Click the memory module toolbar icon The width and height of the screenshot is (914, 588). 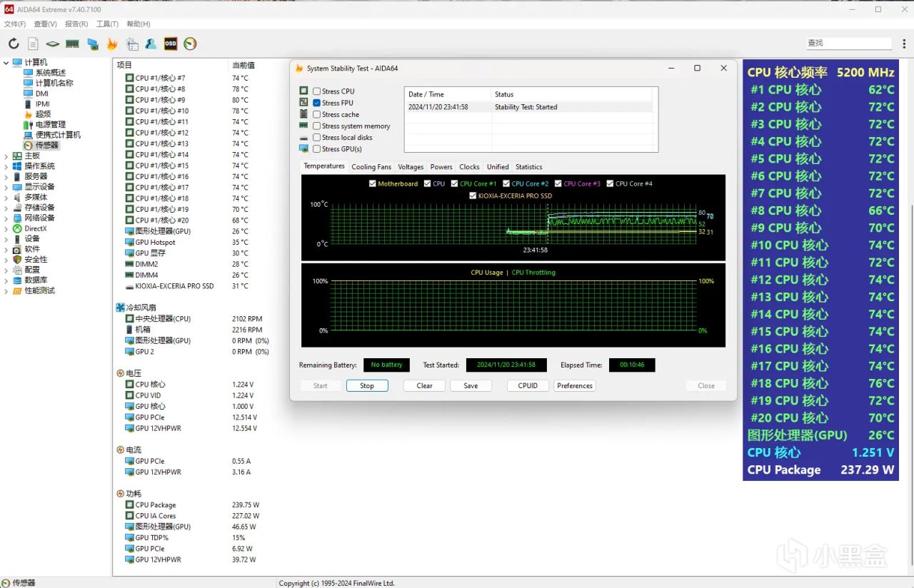click(72, 44)
